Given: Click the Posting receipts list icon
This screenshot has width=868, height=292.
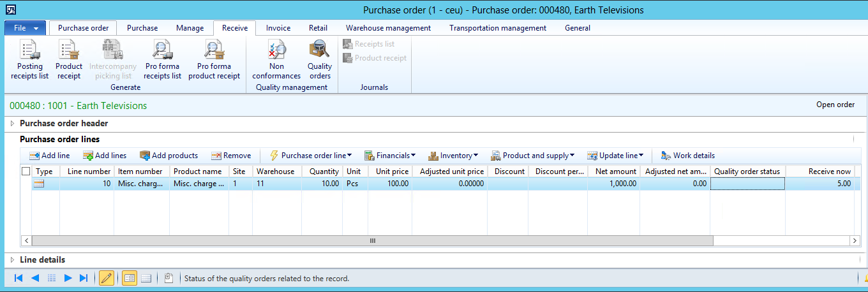Looking at the screenshot, I should pyautogui.click(x=29, y=50).
